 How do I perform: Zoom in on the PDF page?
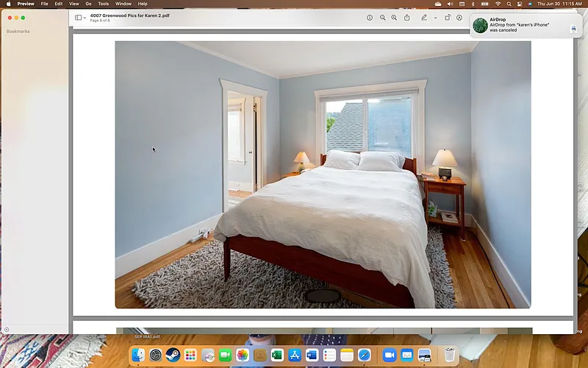pyautogui.click(x=394, y=18)
